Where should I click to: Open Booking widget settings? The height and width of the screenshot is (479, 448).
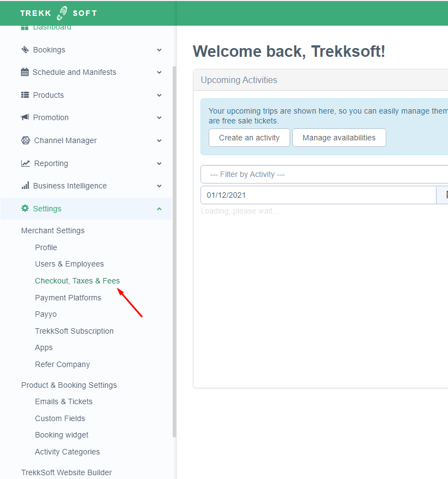[61, 435]
